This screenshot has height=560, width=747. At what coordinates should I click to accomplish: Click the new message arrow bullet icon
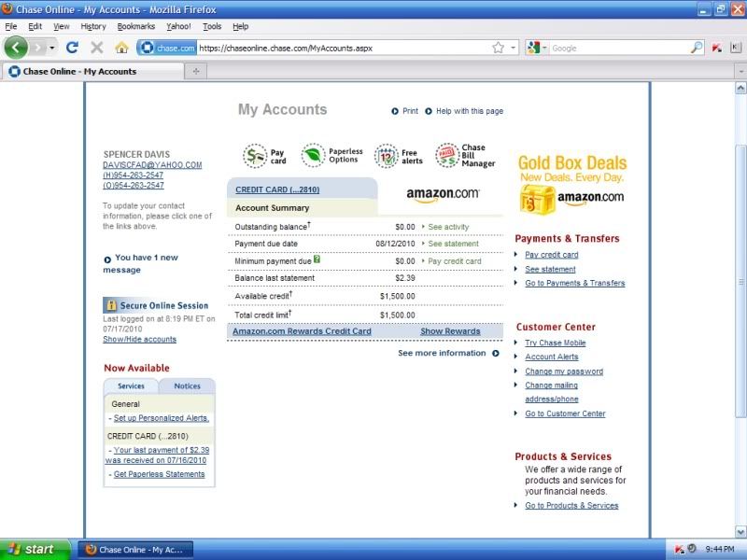click(107, 259)
